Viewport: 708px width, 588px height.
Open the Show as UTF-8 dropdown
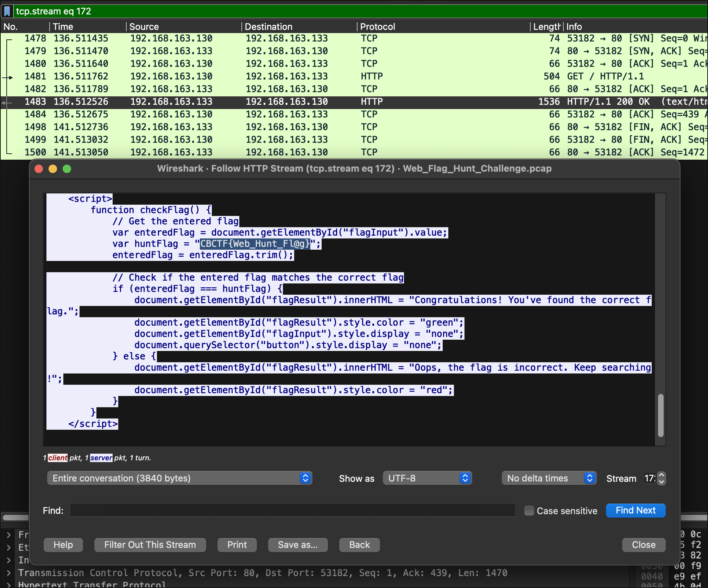[x=427, y=478]
